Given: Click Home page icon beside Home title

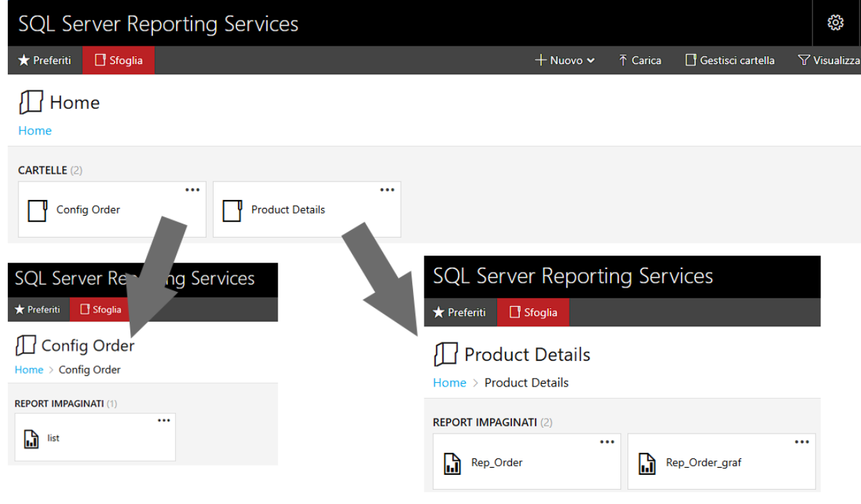Looking at the screenshot, I should click(31, 103).
